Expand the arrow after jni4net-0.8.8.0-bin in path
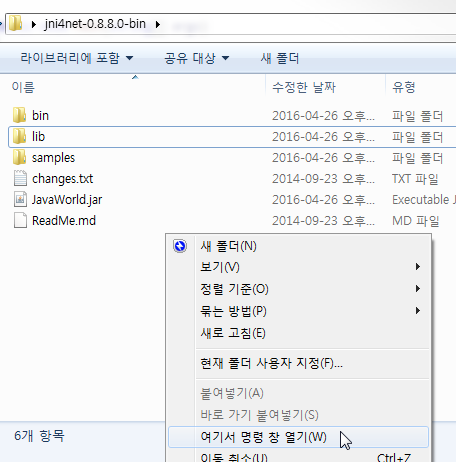 click(158, 24)
